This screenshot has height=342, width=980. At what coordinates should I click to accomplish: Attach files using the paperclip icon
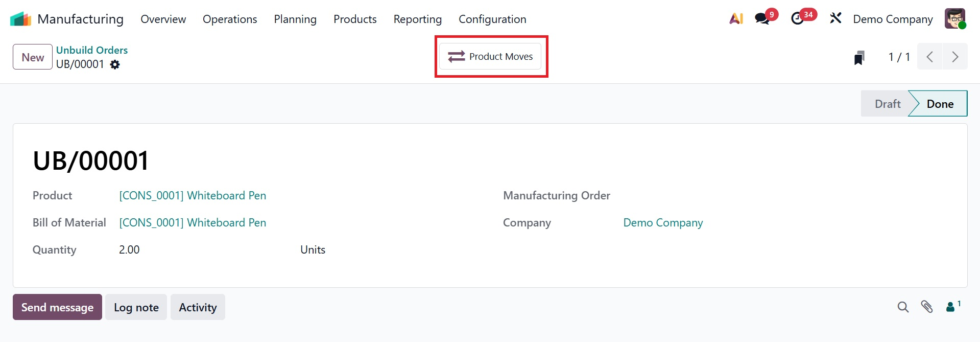coord(927,307)
